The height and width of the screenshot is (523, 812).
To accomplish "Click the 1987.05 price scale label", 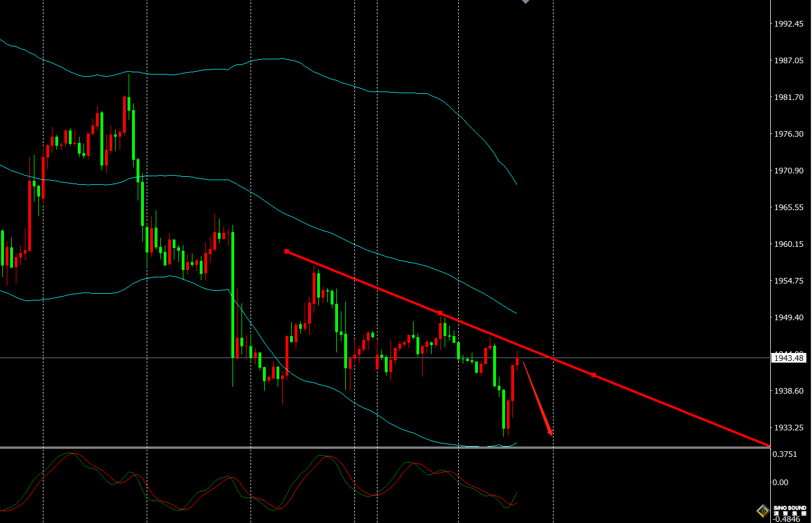I will click(788, 60).
